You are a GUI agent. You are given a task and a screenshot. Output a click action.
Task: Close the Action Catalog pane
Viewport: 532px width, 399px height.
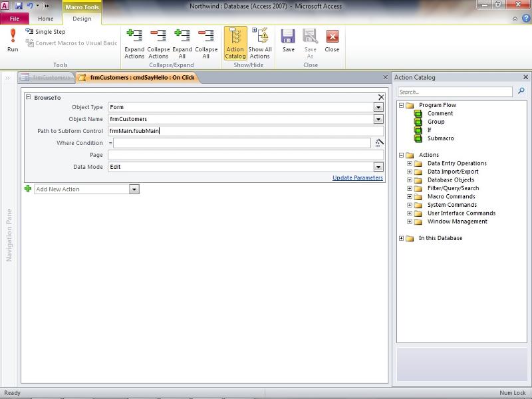[x=525, y=77]
